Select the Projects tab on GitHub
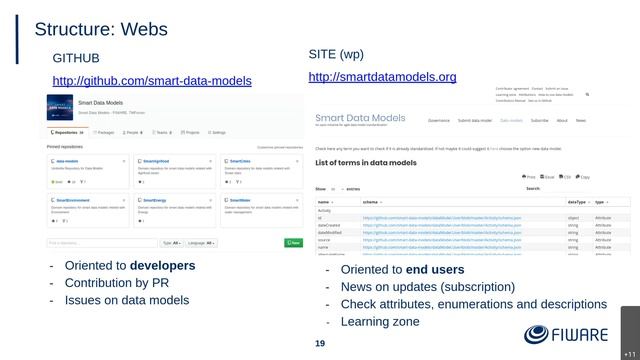Viewport: 640px width, 360px height. [190, 133]
